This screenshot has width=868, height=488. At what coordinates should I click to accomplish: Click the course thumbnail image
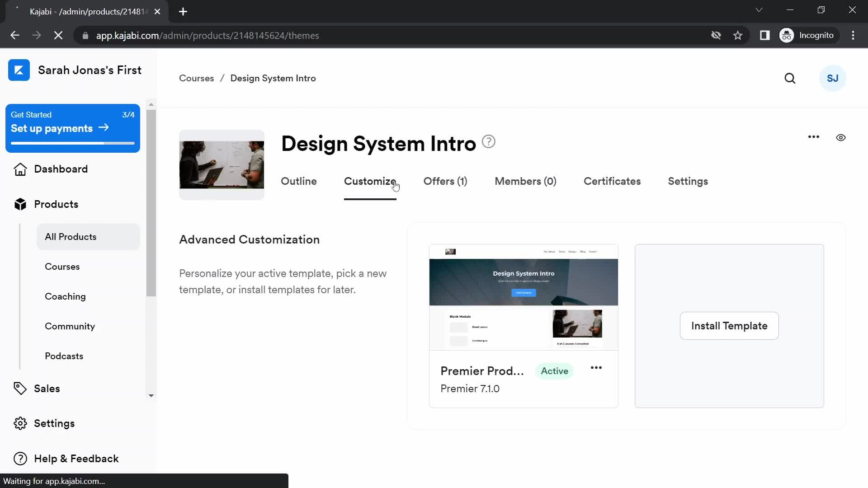(222, 165)
